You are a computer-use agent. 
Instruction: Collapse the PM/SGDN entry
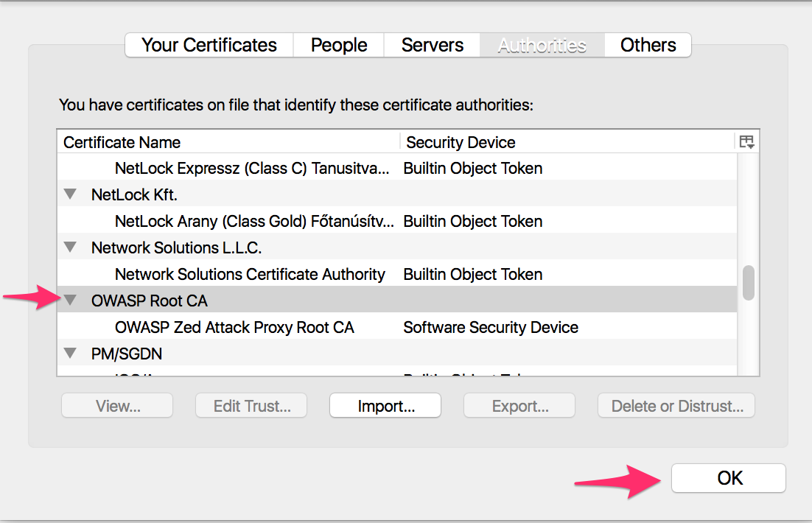point(70,353)
